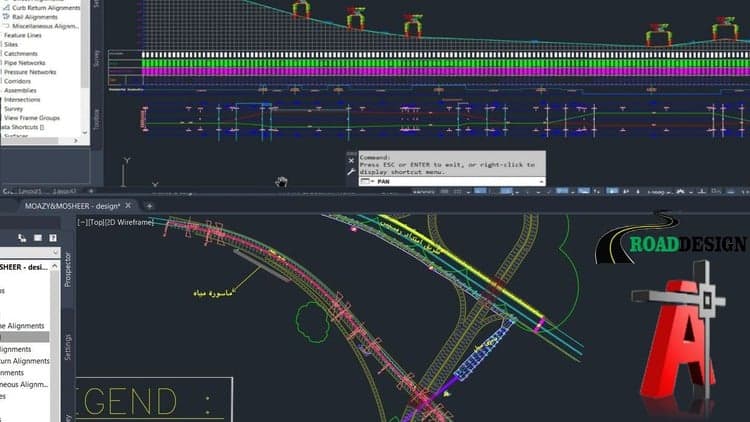Click the drawing name node in lower tree

click(x=24, y=267)
